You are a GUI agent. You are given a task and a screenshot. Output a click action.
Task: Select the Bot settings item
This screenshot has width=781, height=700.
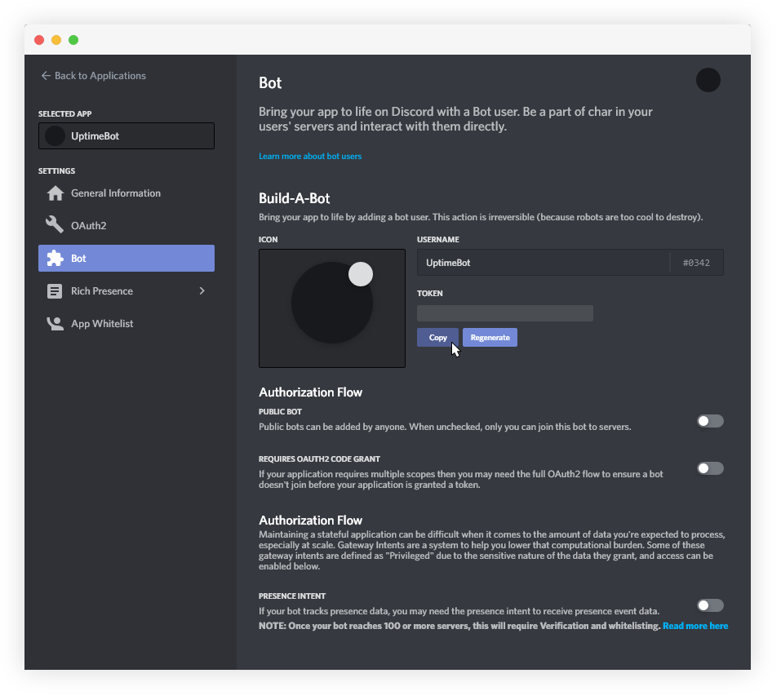click(x=126, y=259)
